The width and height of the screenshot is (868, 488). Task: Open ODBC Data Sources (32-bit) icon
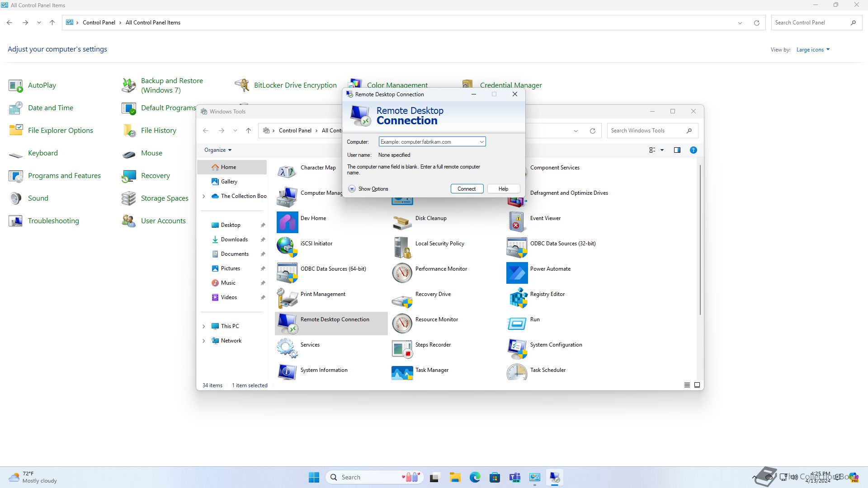coord(517,248)
